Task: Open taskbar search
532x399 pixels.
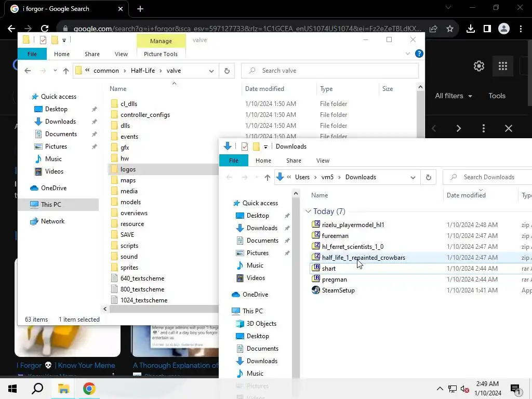Action: [37, 389]
